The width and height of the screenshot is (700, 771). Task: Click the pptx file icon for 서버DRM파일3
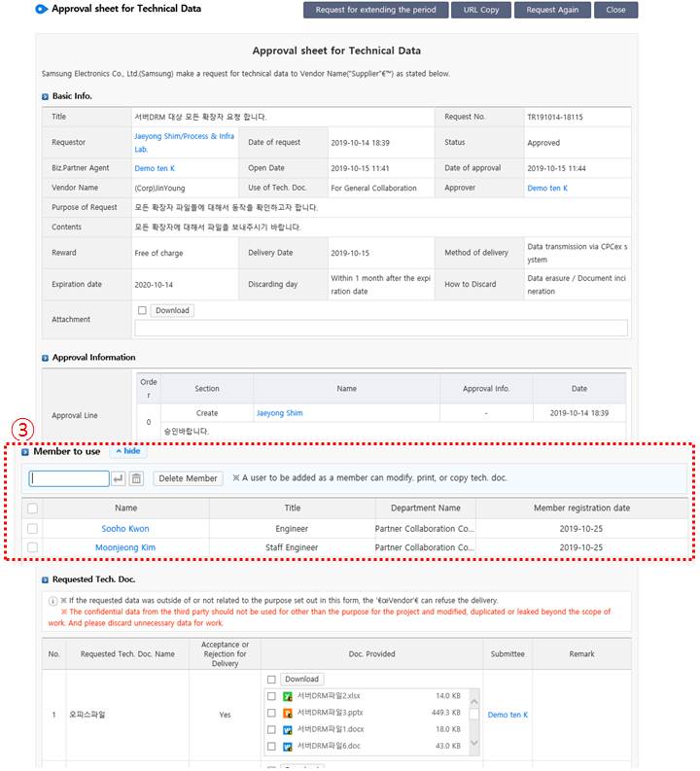pos(288,713)
